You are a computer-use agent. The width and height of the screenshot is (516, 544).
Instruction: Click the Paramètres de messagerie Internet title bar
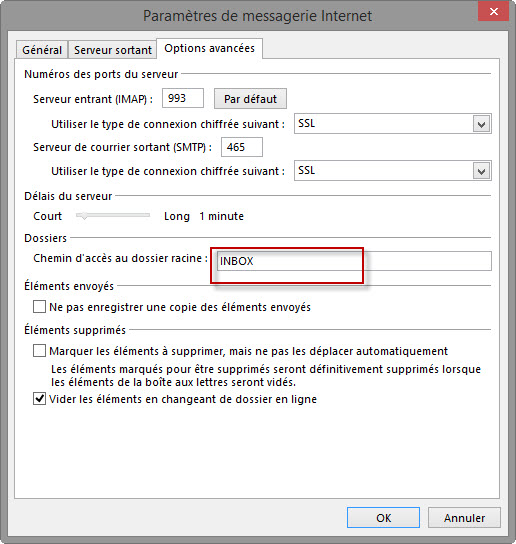(257, 16)
